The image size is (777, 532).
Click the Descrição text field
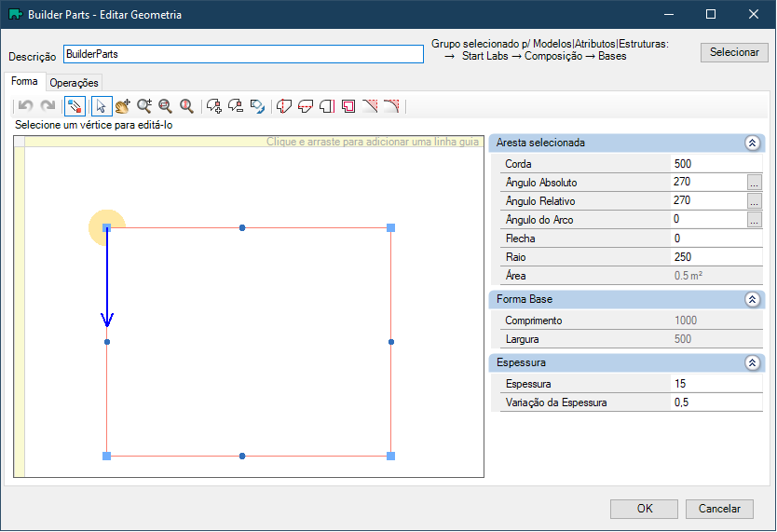pos(243,54)
